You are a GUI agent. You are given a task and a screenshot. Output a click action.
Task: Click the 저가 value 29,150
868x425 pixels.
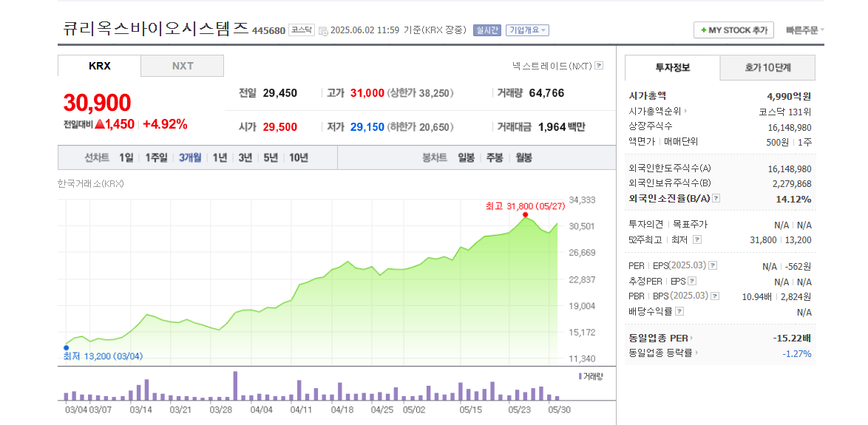click(x=367, y=127)
